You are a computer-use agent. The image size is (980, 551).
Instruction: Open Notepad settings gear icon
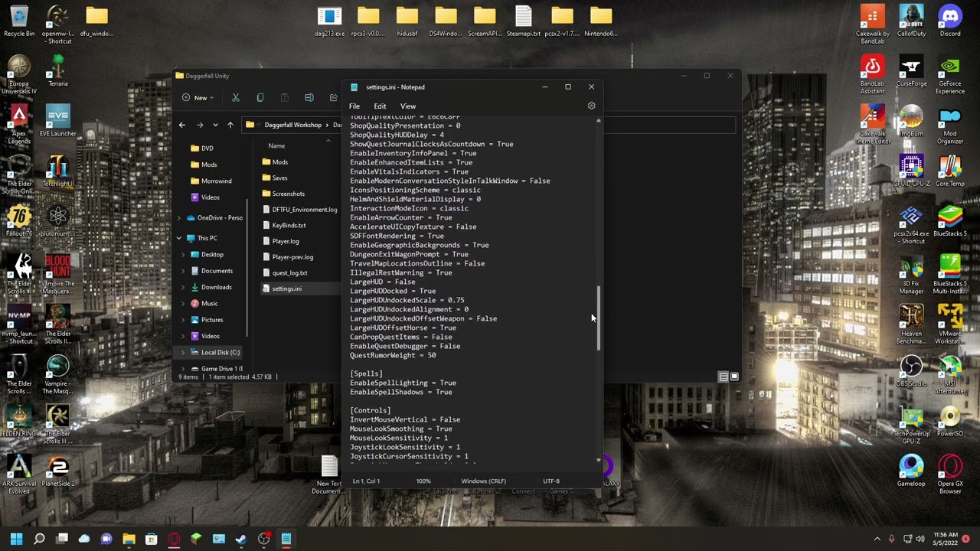pos(591,106)
